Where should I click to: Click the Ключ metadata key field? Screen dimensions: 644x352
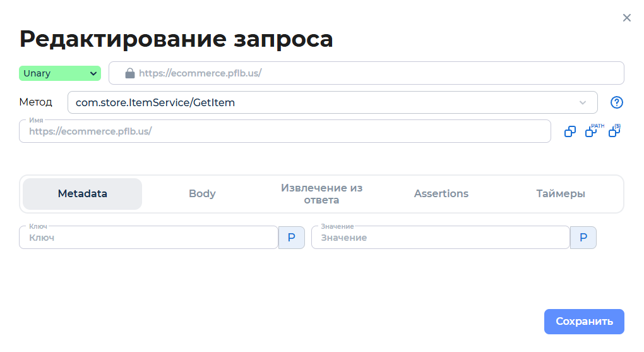(148, 238)
